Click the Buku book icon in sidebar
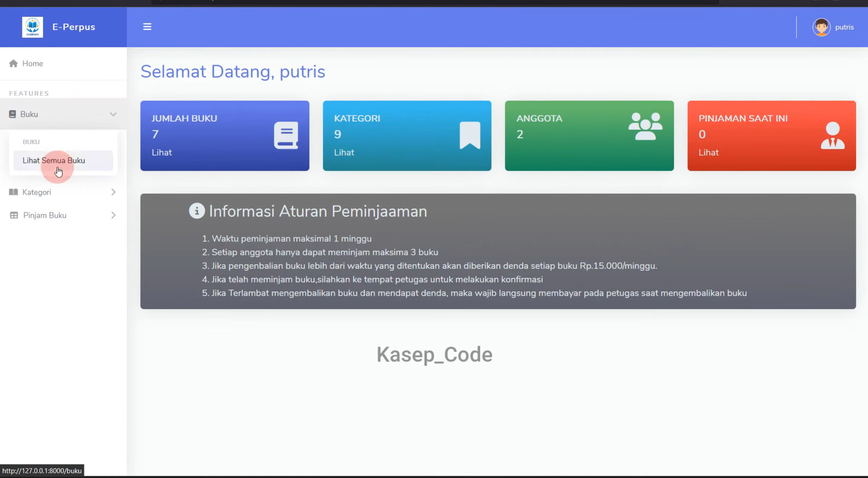Image resolution: width=868 pixels, height=478 pixels. tap(13, 114)
